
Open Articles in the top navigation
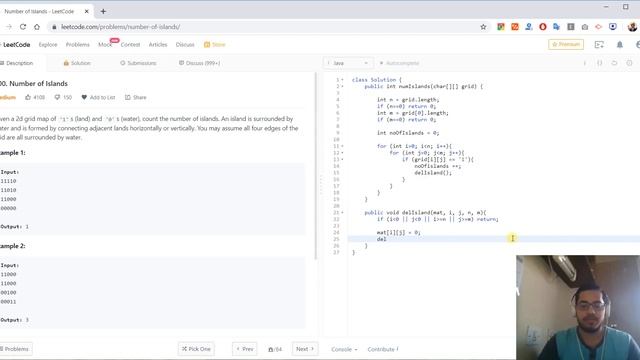pos(158,44)
